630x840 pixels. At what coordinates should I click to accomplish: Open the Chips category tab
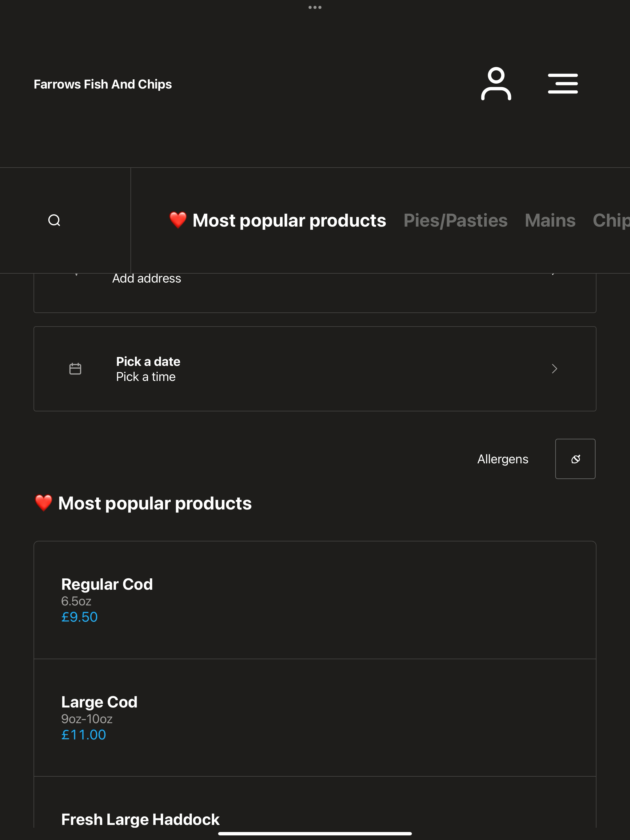pyautogui.click(x=611, y=221)
